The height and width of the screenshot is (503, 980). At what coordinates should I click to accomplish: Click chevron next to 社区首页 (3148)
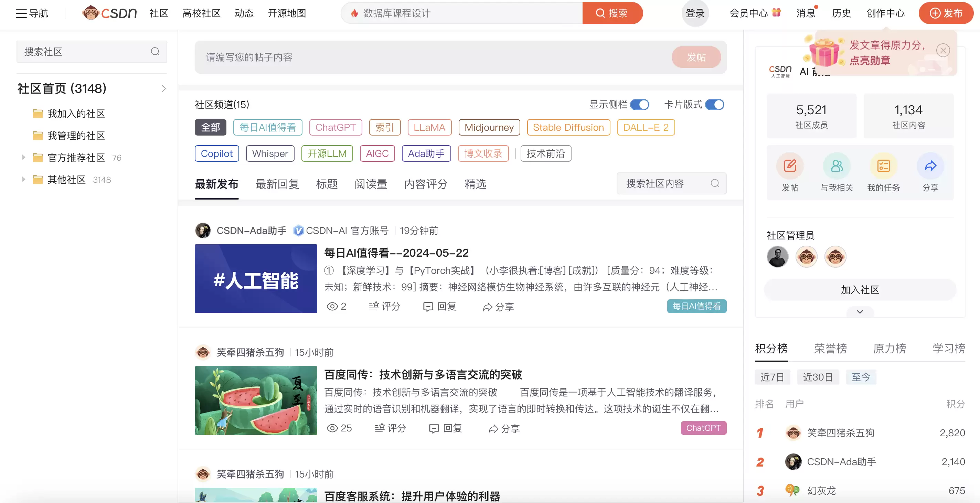coord(164,89)
